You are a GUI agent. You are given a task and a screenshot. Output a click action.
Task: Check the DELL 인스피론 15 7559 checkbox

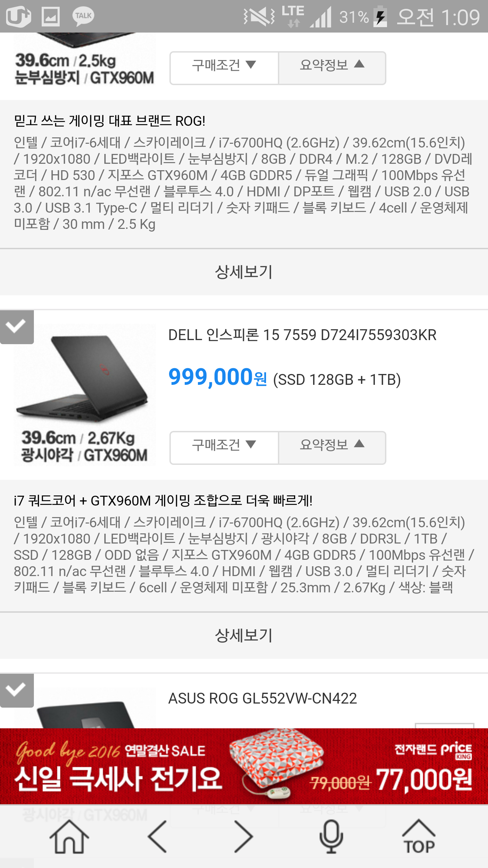(17, 327)
